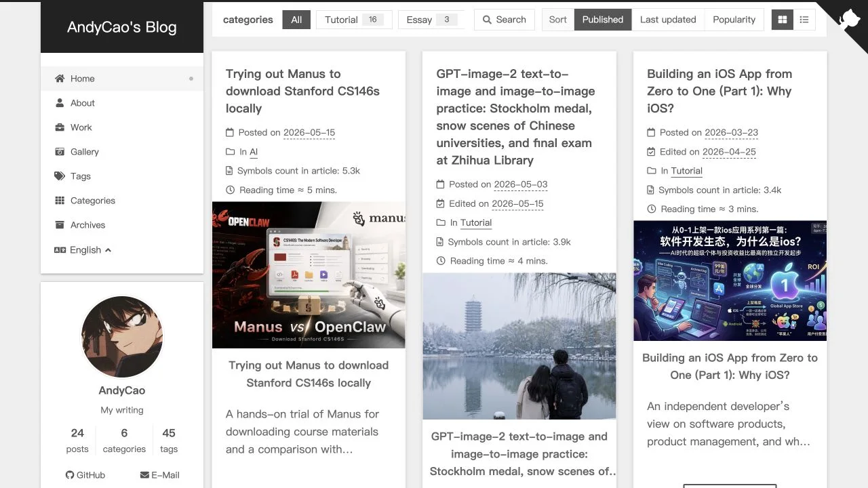Click Tutorial link under iOS App post
This screenshot has width=868, height=488.
pyautogui.click(x=687, y=171)
